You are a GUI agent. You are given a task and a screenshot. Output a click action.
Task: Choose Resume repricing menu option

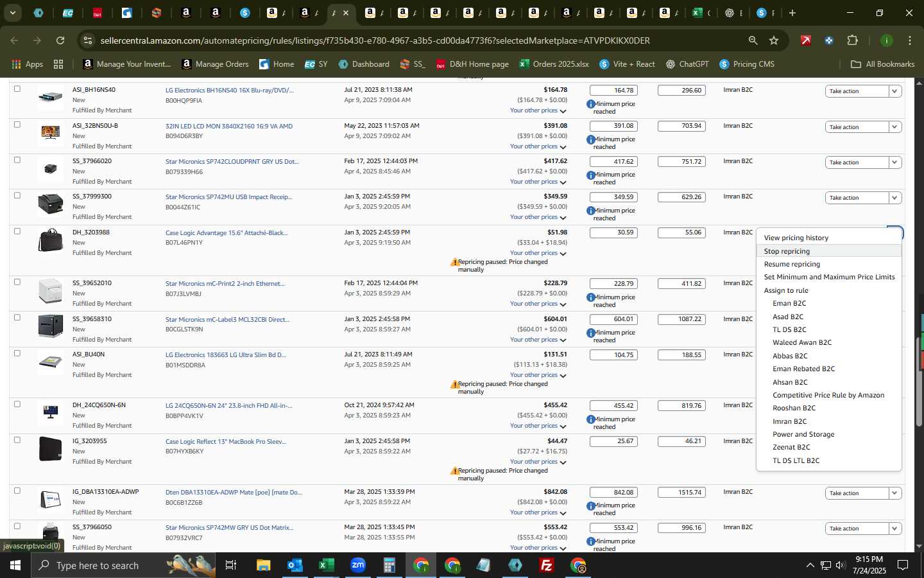792,264
